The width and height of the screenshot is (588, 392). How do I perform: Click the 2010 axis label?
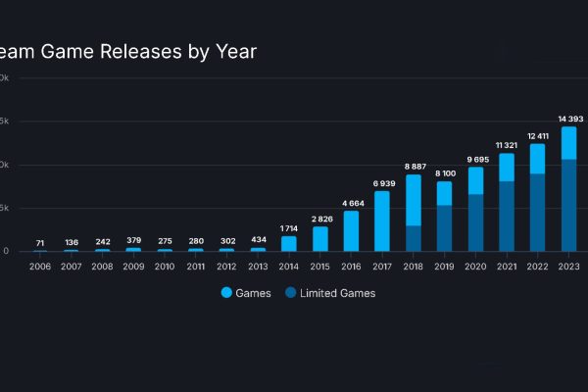click(x=165, y=267)
